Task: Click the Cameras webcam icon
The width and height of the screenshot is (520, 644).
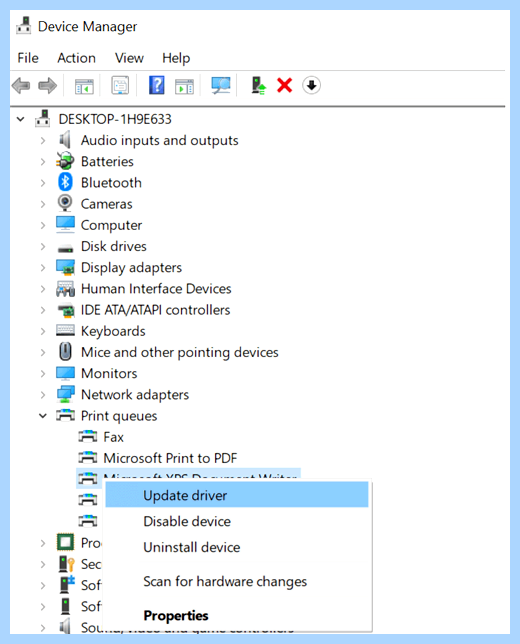Action: click(65, 203)
